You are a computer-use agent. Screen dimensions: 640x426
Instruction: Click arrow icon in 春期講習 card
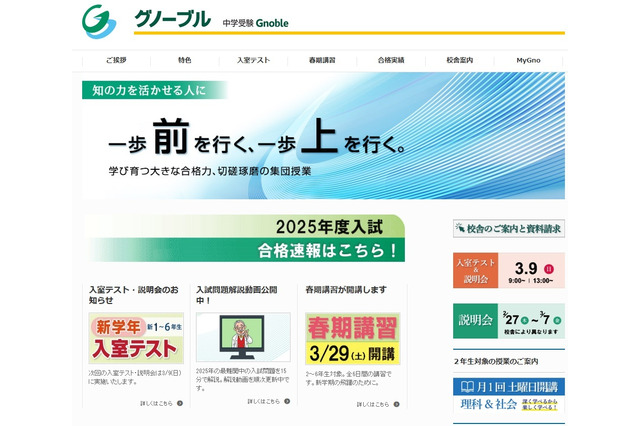pyautogui.click(x=396, y=404)
